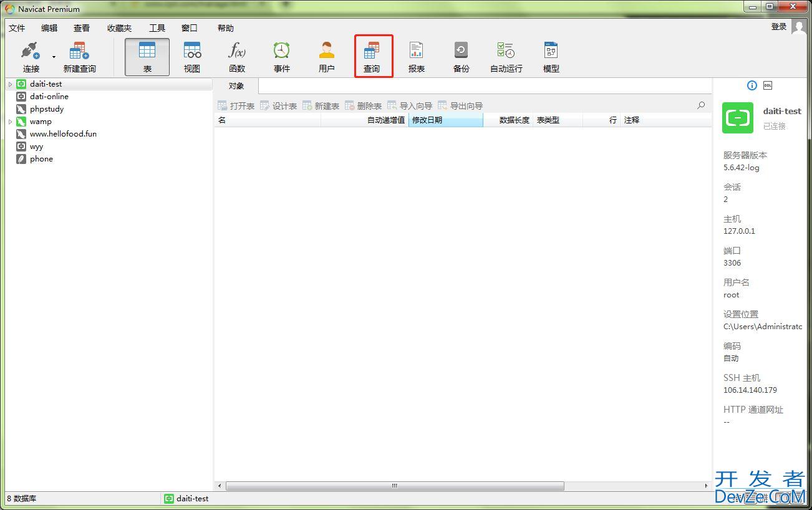Screen dimensions: 812x510
Task: Click the 登录 (Login) link
Action: click(779, 27)
